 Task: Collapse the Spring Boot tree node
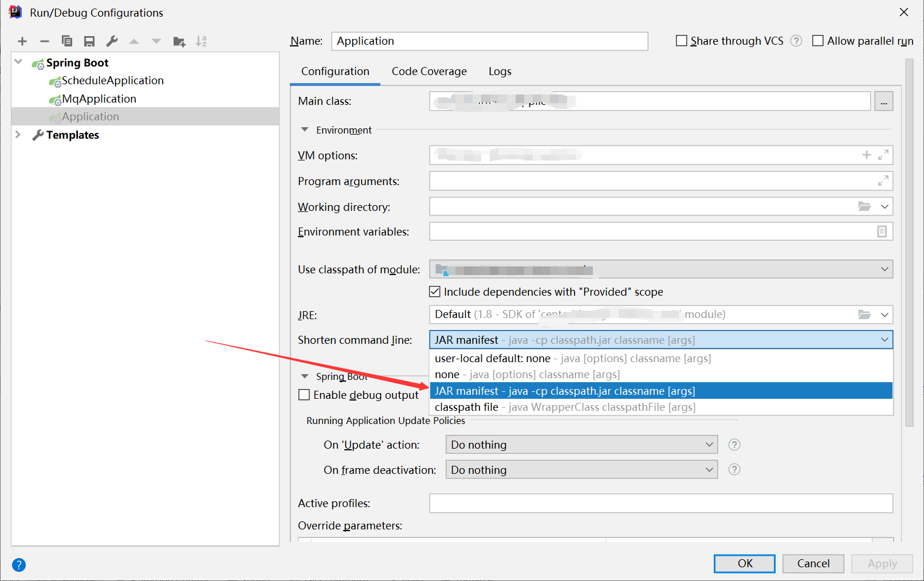18,62
